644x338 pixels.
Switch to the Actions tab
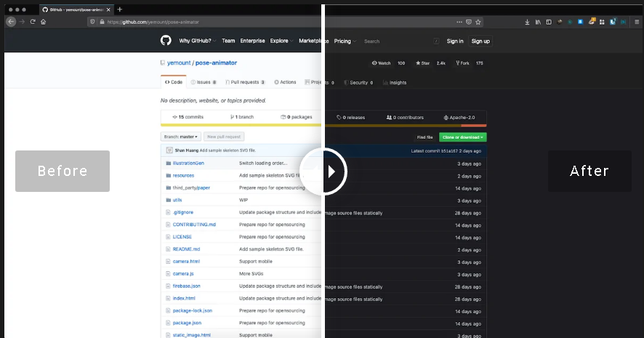coord(285,82)
